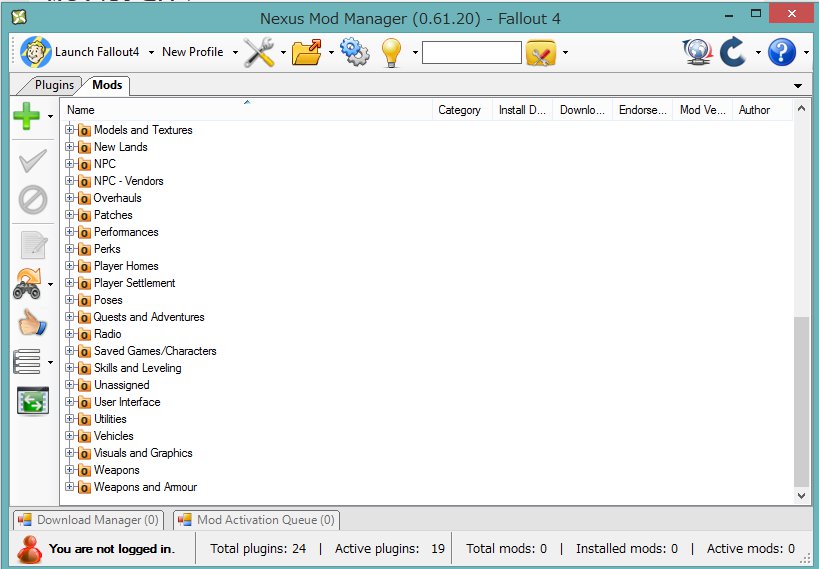
Task: Click the light bulb tips icon
Action: pyautogui.click(x=391, y=52)
